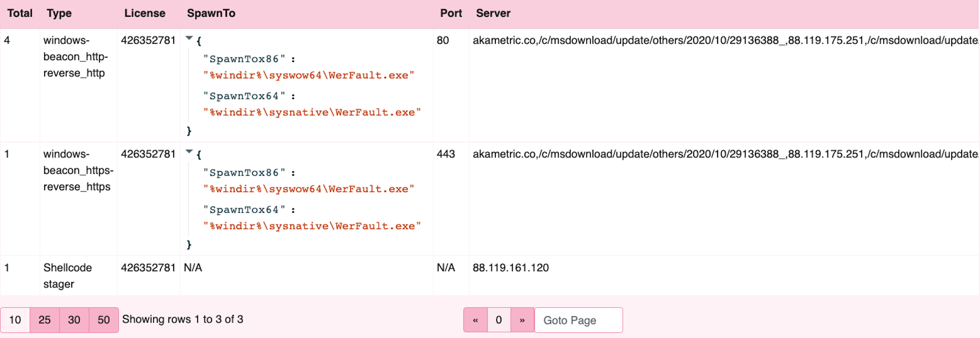Set page size to 30 rows
Image resolution: width=980 pixels, height=338 pixels.
tap(74, 320)
